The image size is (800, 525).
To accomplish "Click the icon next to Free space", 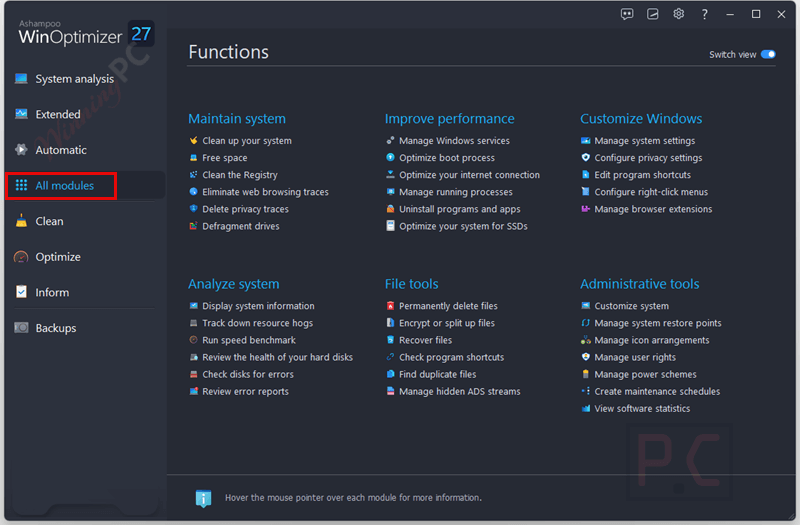I will click(193, 158).
